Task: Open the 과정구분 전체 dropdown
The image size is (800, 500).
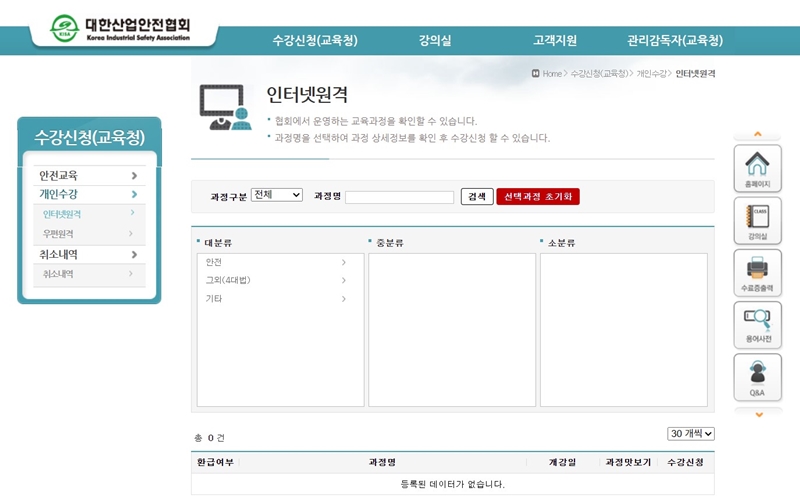Action: (x=277, y=195)
